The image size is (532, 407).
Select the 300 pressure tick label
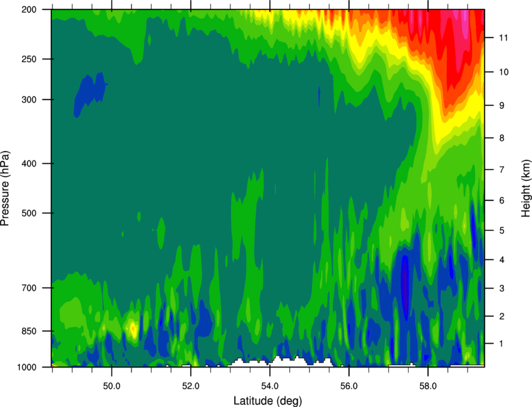point(29,100)
